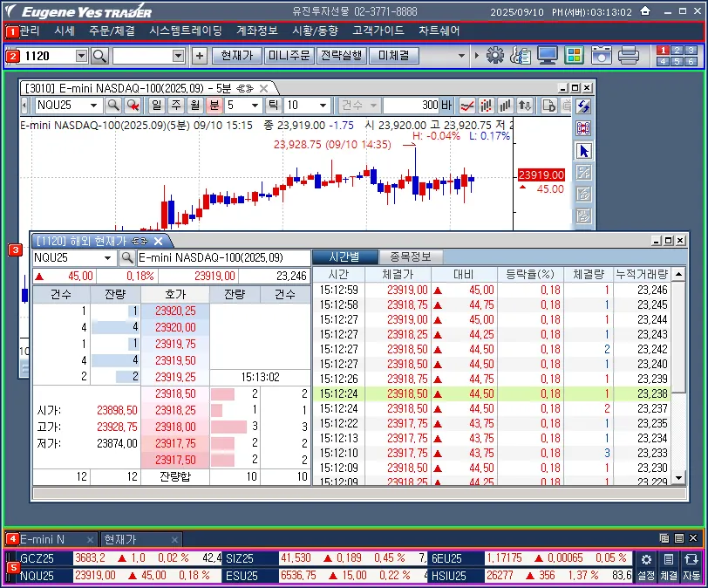Open the empty combo box dropdown in the main toolbar
Viewport: 708px width, 588px height.
tap(179, 56)
